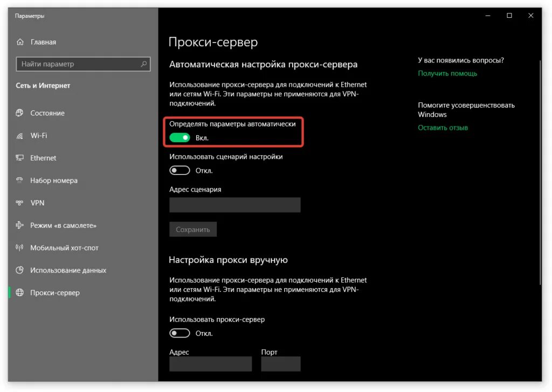Click the Набор номера dial-up icon
Screen dimensions: 552x392
click(20, 180)
